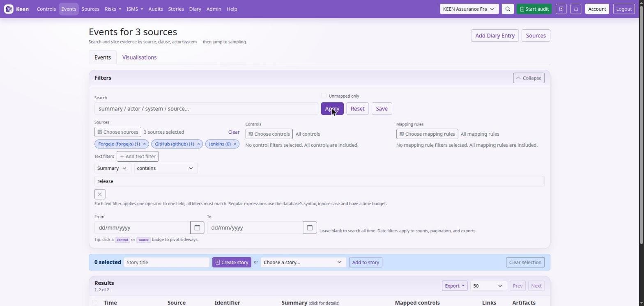Open the search magnifier icon in navbar
Screen dimensions: 644x306
508,9
